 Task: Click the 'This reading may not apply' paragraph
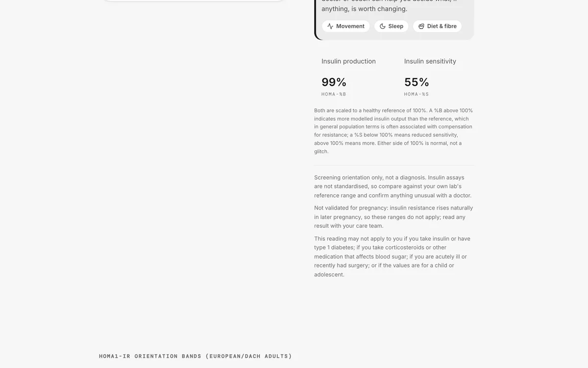(x=393, y=257)
